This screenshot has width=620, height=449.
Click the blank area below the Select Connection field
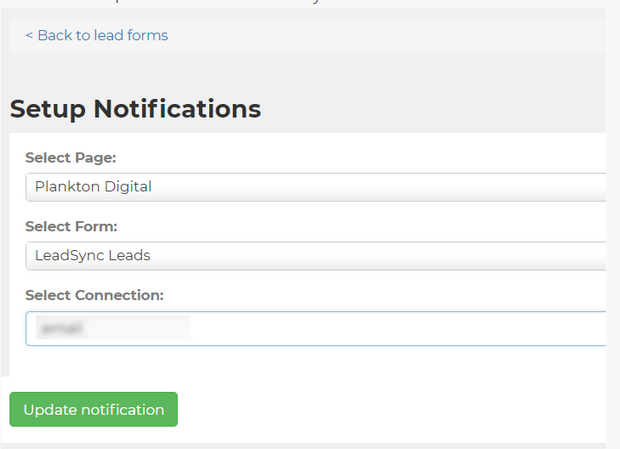[300, 362]
